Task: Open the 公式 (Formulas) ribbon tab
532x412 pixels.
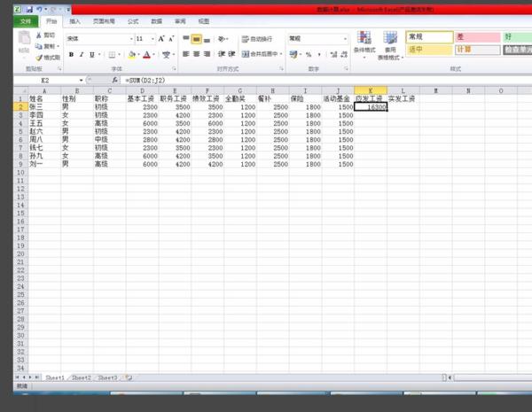Action: click(132, 19)
